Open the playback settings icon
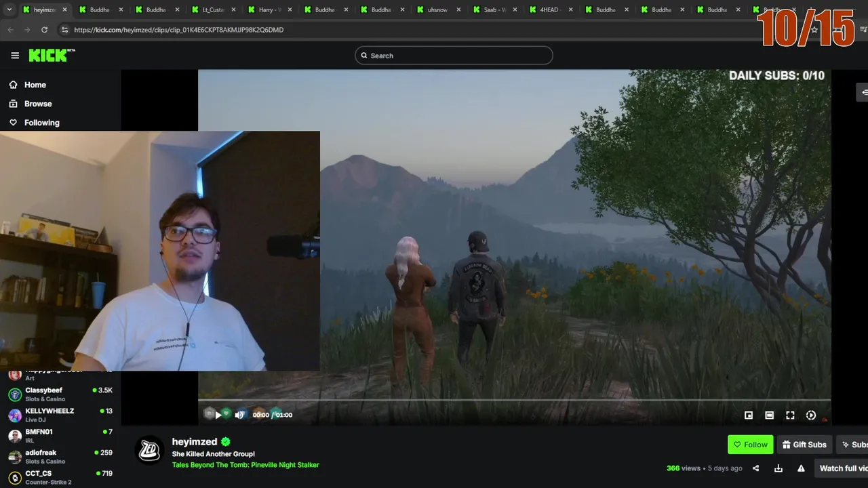The width and height of the screenshot is (868, 488). pos(811,415)
